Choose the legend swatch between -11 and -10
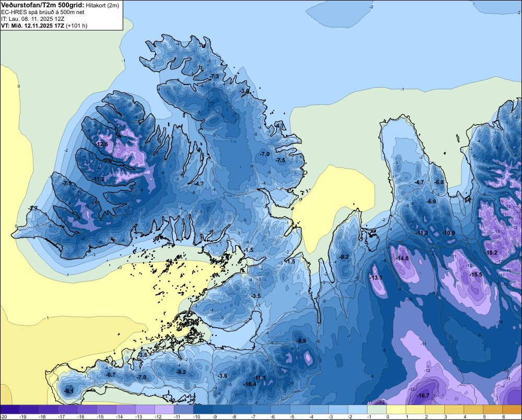Screen dimensions: 522x420 (x=183, y=410)
